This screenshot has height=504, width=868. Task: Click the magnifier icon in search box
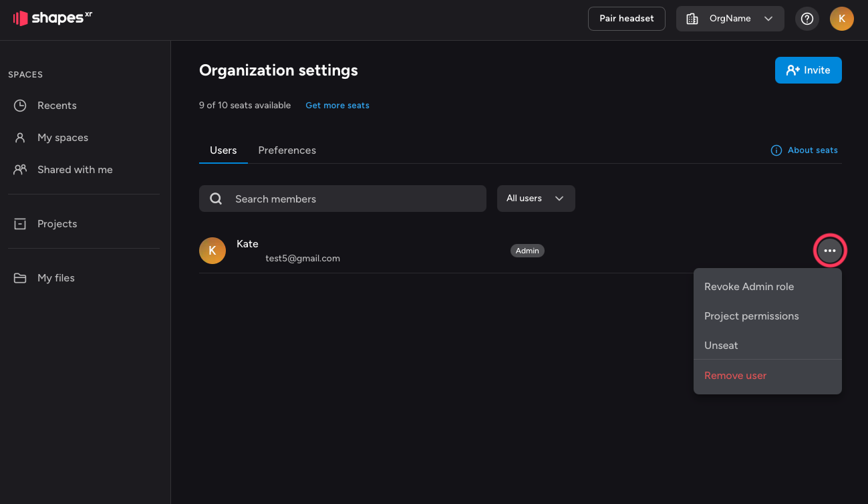click(x=216, y=199)
